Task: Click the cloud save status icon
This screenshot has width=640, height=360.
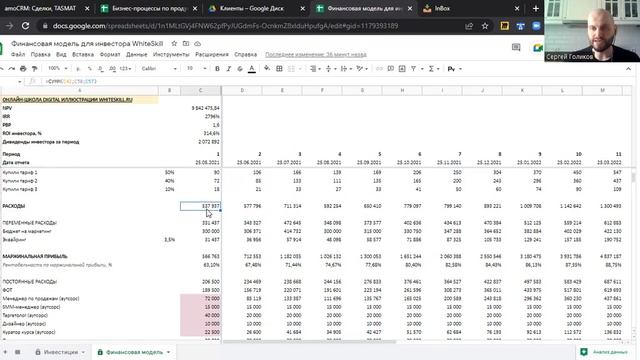Action: coord(198,43)
